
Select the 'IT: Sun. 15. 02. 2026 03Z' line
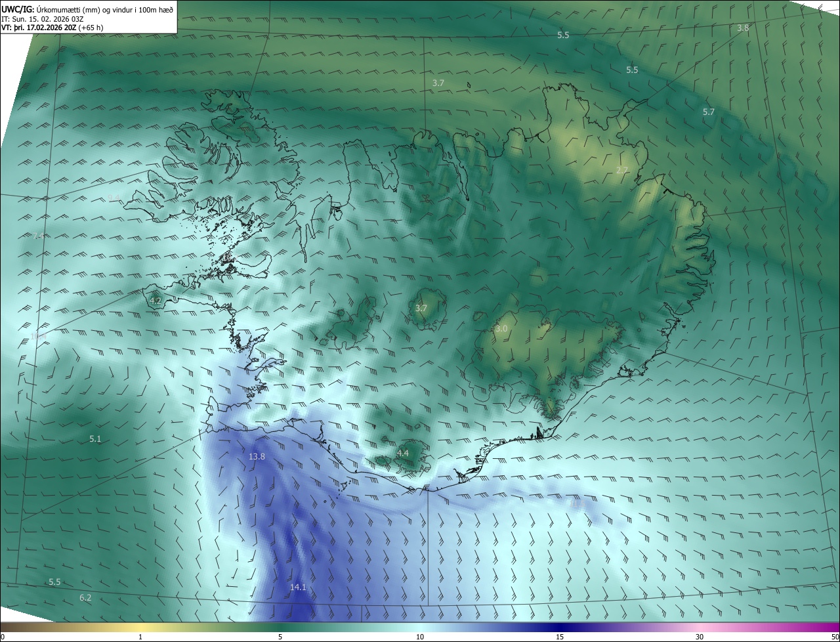[42, 18]
